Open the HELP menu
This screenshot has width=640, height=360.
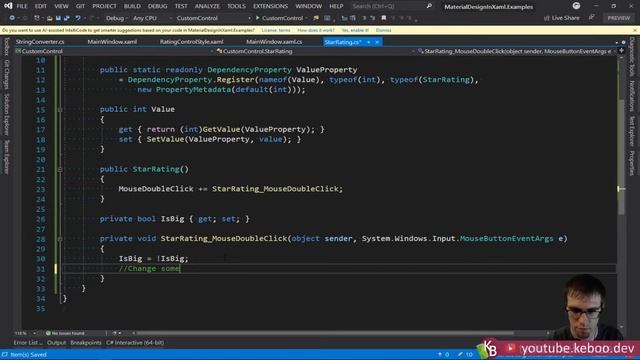(x=336, y=6)
